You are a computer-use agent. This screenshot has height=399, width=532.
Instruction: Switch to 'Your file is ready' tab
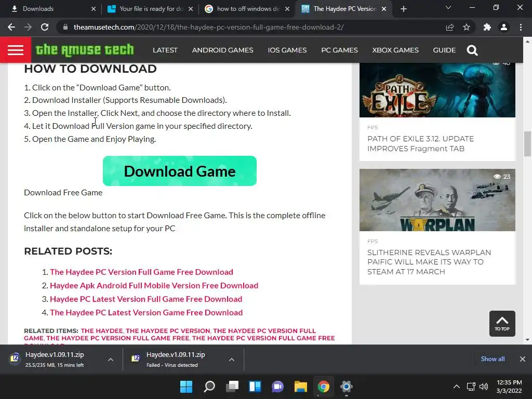(149, 9)
